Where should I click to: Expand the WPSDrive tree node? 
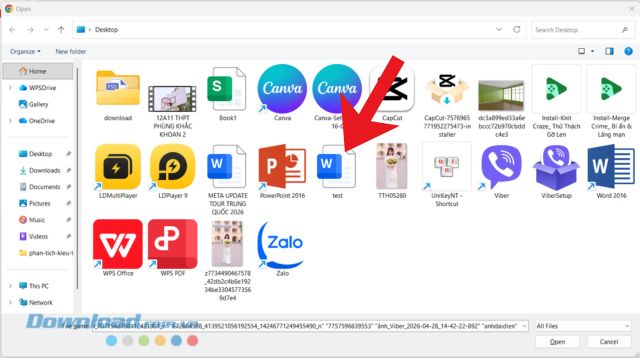click(x=10, y=88)
